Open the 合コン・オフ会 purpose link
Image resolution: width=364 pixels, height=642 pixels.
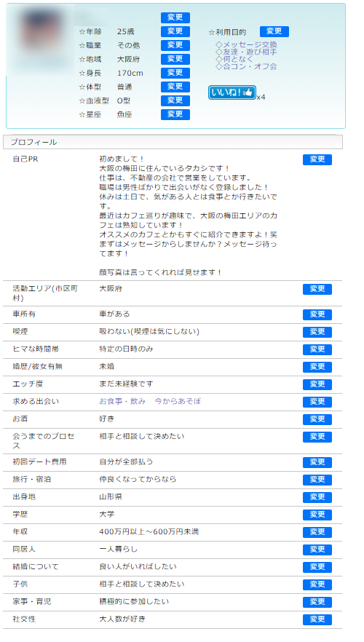click(x=250, y=66)
